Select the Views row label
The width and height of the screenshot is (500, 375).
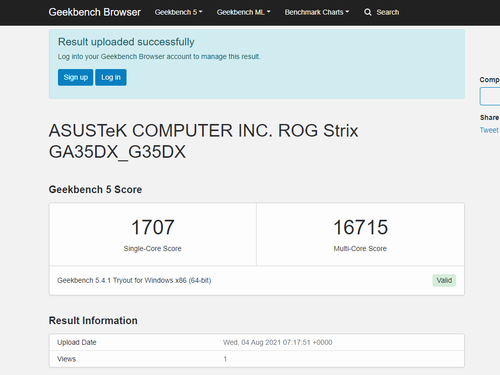point(67,359)
